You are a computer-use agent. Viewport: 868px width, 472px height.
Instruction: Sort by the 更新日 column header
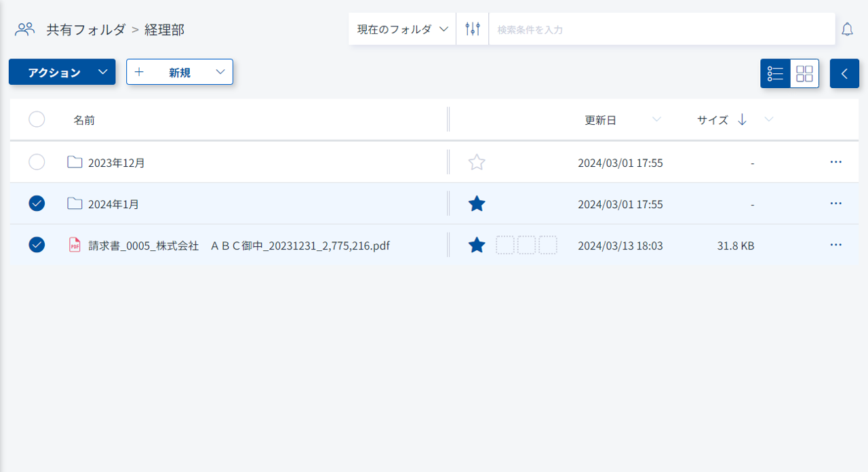tap(600, 120)
